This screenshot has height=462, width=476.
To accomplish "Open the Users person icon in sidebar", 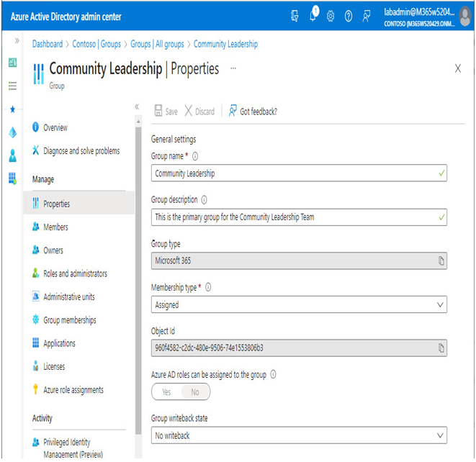I will click(12, 155).
